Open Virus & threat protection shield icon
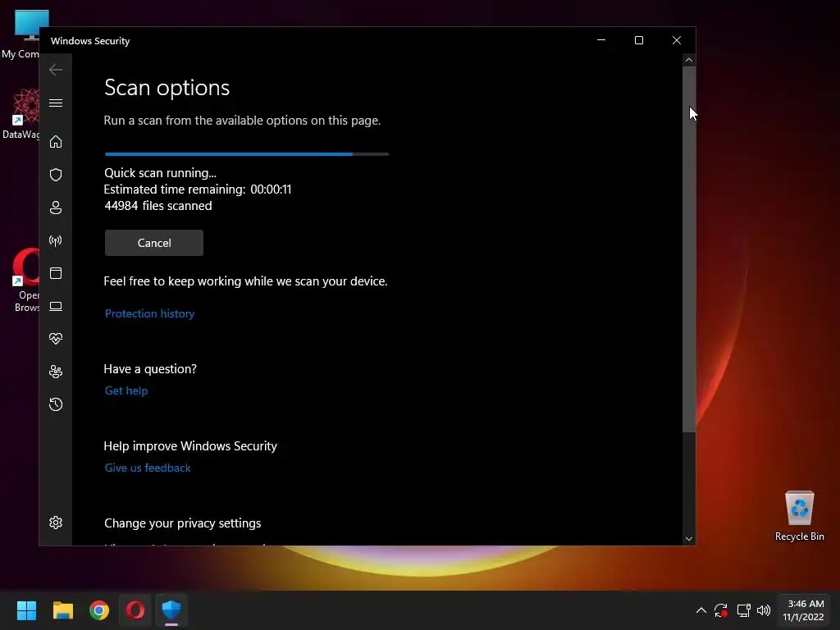Screen dimensions: 840x630 pyautogui.click(x=56, y=175)
